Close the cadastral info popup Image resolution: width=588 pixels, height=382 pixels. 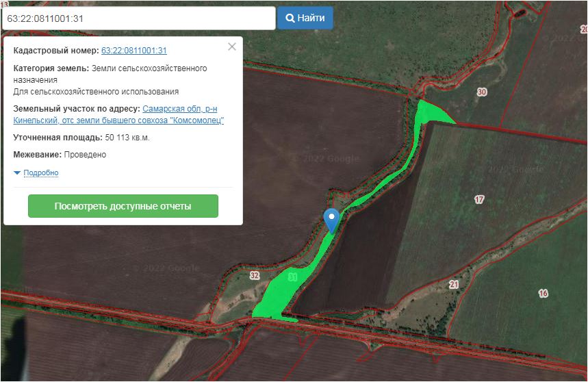(232, 47)
